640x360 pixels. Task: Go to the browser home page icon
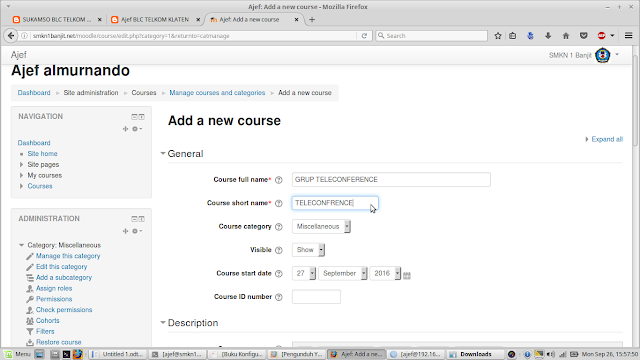[x=566, y=36]
